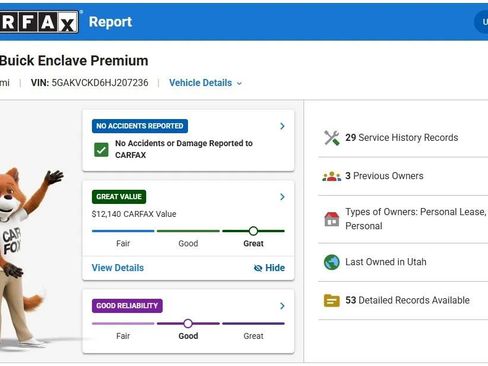Expand the Vehicle Details dropdown

(x=205, y=83)
